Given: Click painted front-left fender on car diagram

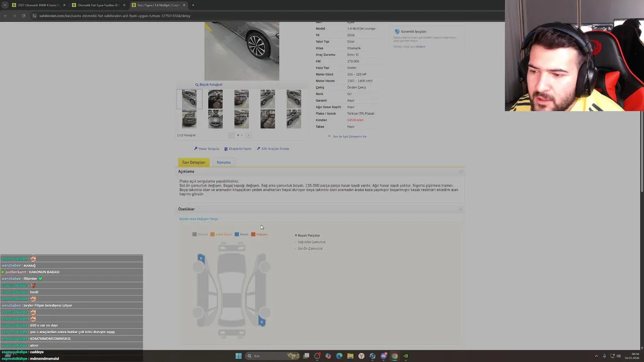Looking at the screenshot, I should pos(201,258).
